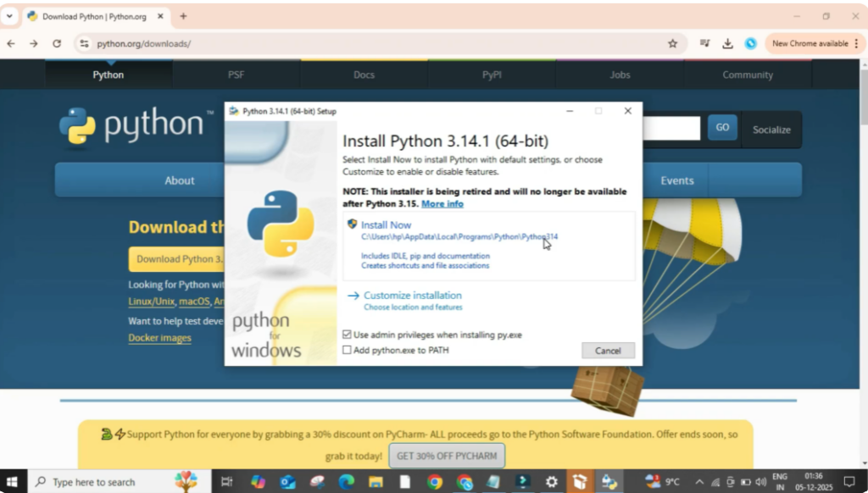Choose Customize installation option
This screenshot has width=868, height=493.
[412, 296]
